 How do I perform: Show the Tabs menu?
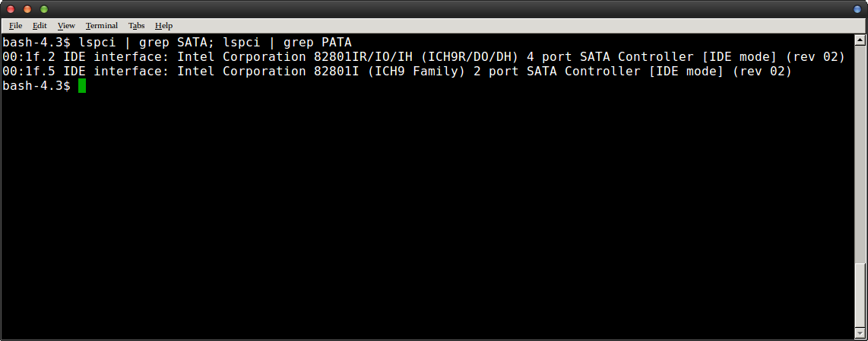click(136, 25)
